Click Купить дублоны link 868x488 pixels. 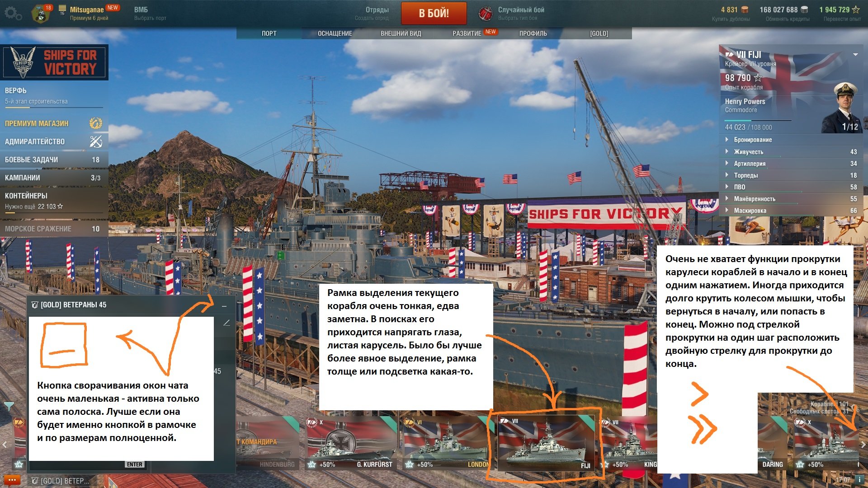[731, 19]
